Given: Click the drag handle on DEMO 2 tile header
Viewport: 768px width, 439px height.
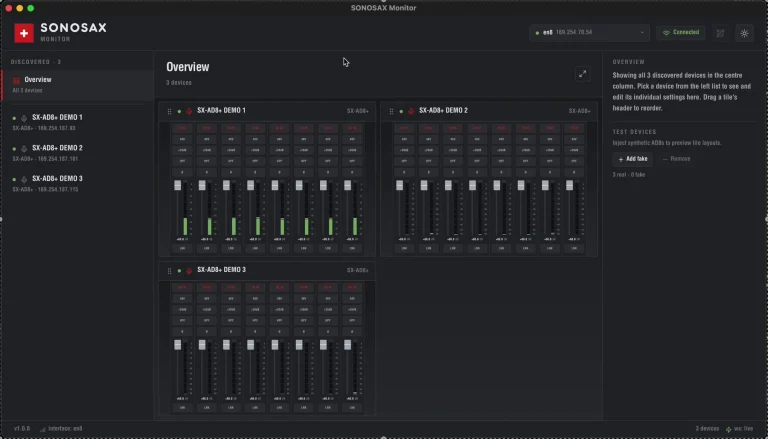Looking at the screenshot, I should click(x=391, y=111).
